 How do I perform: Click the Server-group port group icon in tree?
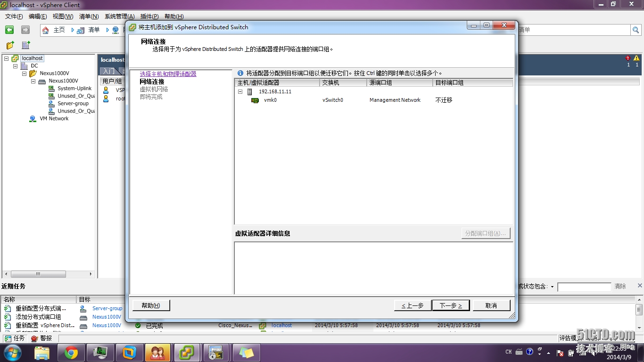click(51, 104)
